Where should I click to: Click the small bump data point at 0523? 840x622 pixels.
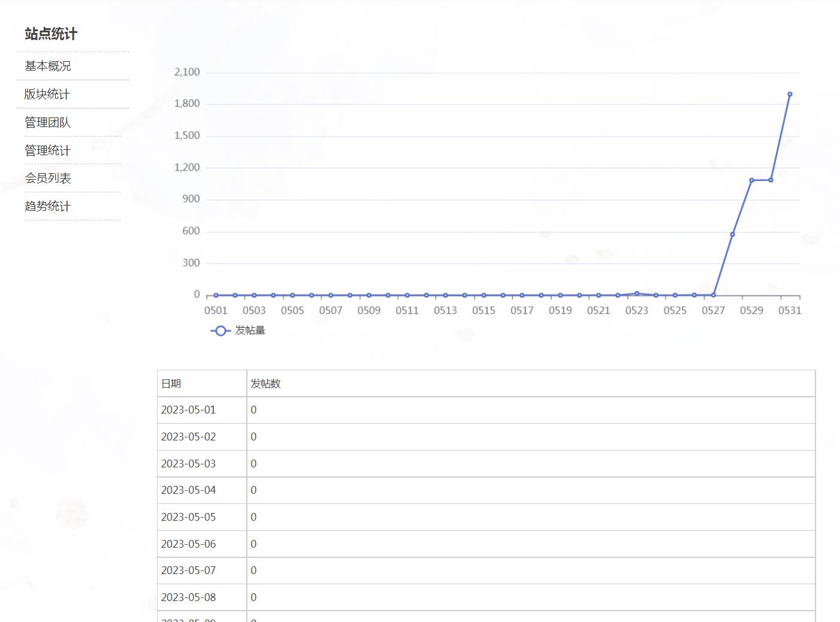[x=637, y=294]
